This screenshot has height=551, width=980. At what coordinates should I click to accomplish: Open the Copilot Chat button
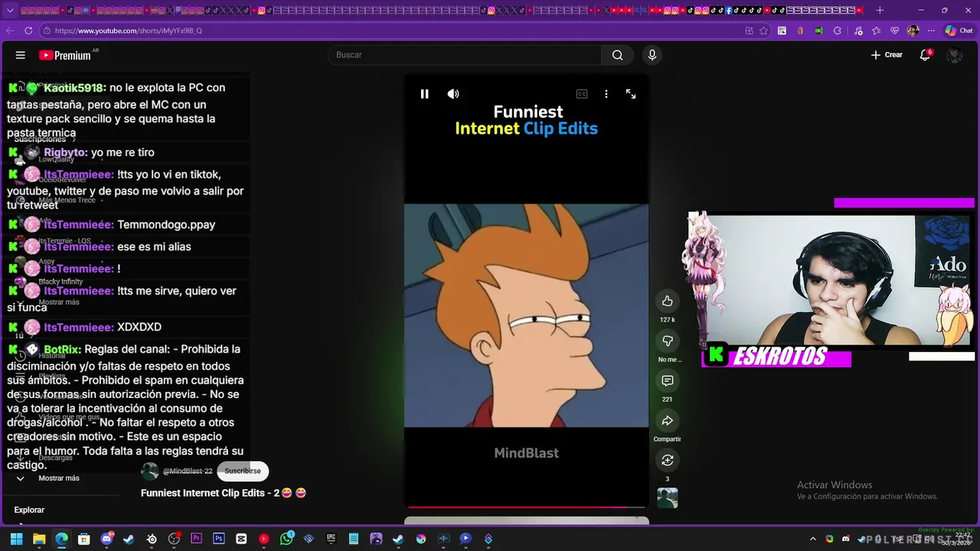click(x=959, y=31)
